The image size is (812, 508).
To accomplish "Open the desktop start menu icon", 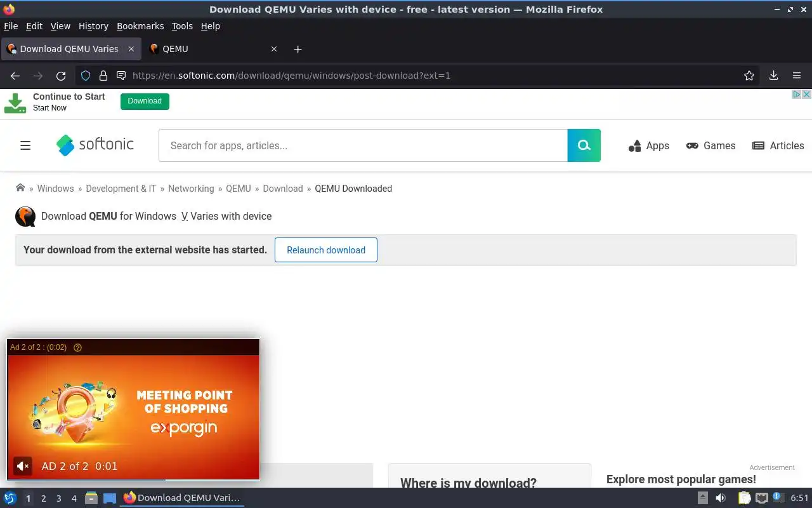I will 9,498.
